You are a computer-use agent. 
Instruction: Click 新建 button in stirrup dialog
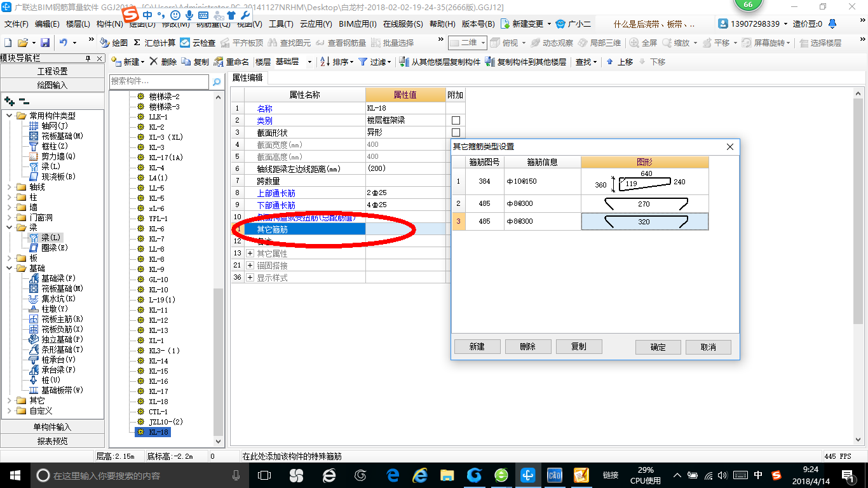click(x=477, y=347)
